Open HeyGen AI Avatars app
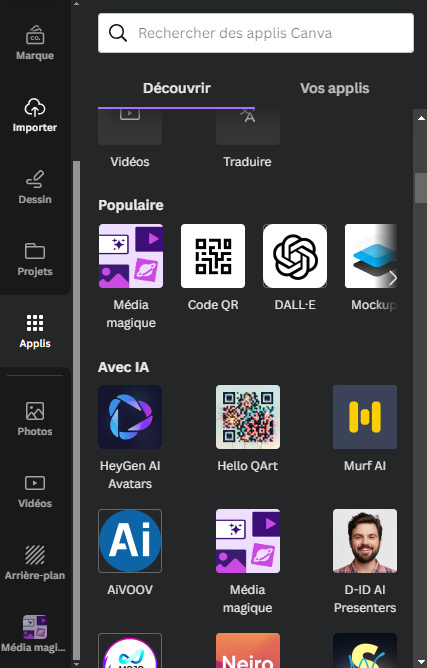The width and height of the screenshot is (427, 668). click(130, 417)
